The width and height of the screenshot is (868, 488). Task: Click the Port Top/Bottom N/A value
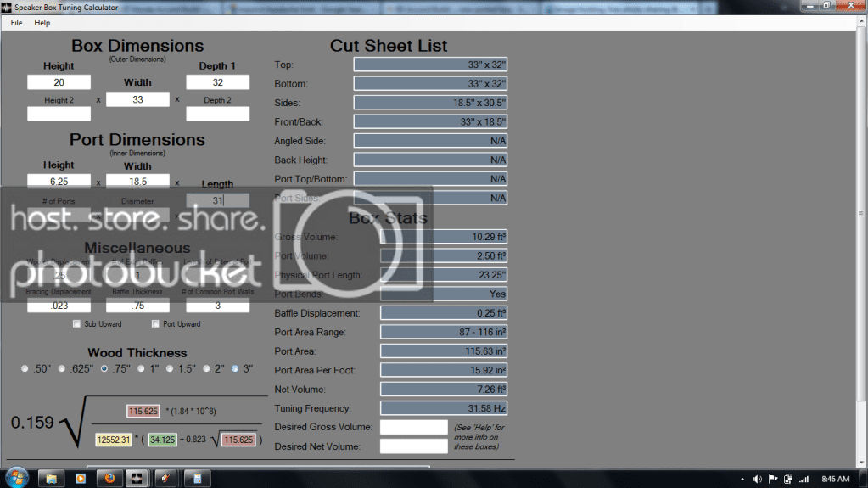(x=430, y=179)
